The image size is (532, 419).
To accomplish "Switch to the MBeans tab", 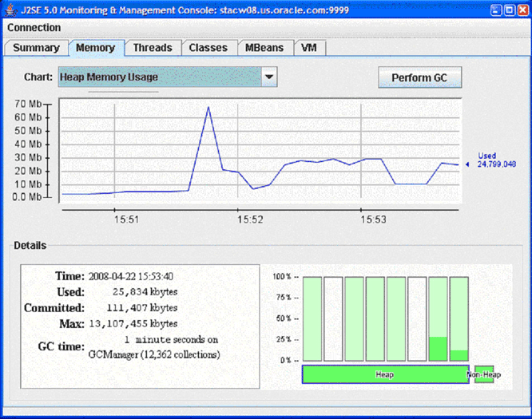I will pos(264,48).
